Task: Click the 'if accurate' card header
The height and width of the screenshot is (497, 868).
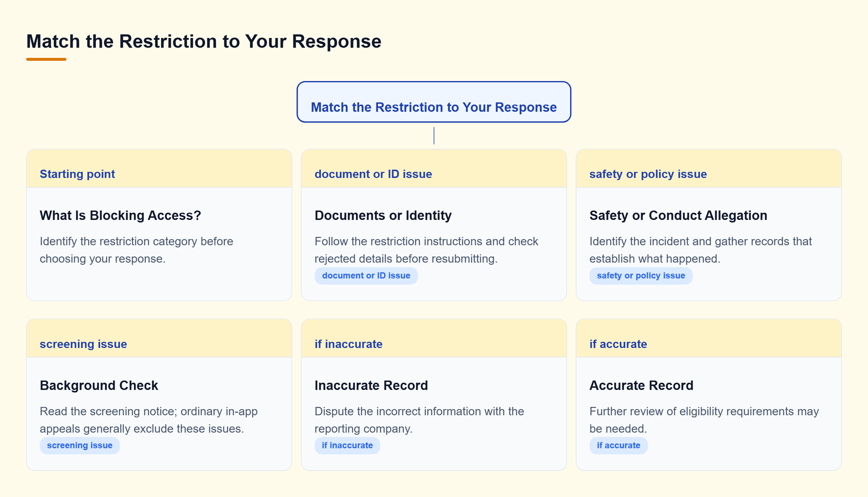Action: coord(709,339)
